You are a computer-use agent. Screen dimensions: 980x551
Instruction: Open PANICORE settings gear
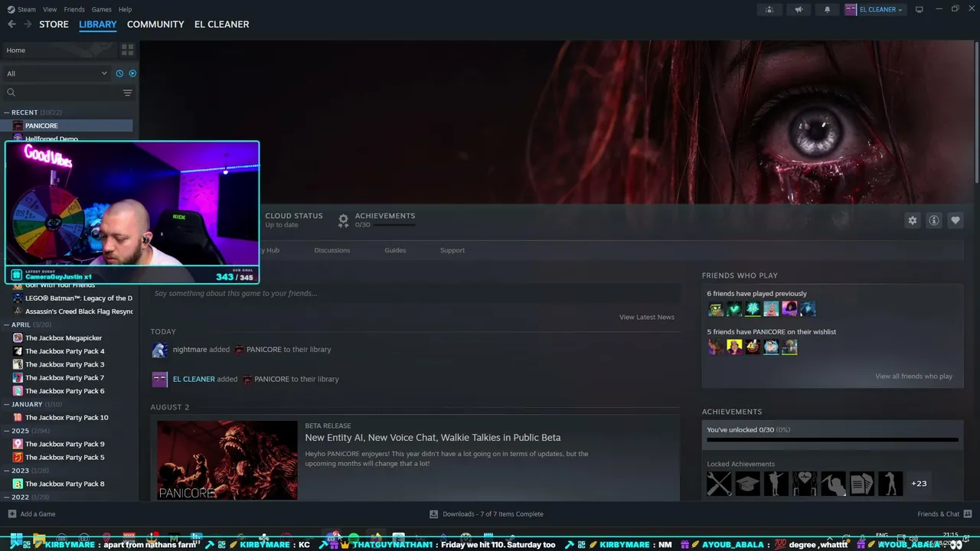click(913, 220)
